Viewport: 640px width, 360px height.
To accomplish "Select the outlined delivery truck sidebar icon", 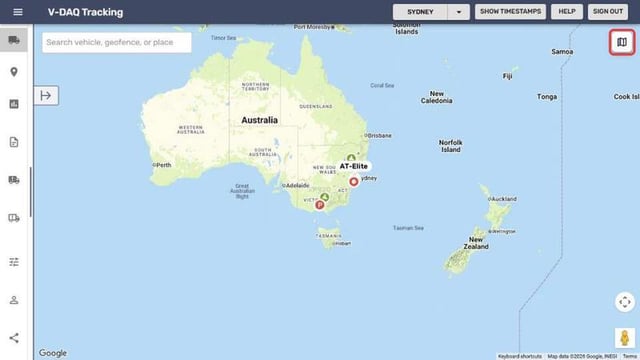I will click(14, 218).
